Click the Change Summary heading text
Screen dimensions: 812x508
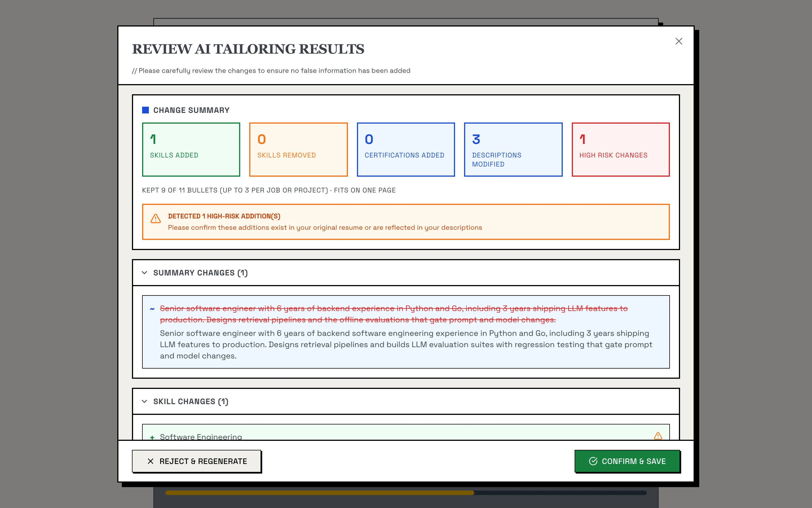pos(191,110)
